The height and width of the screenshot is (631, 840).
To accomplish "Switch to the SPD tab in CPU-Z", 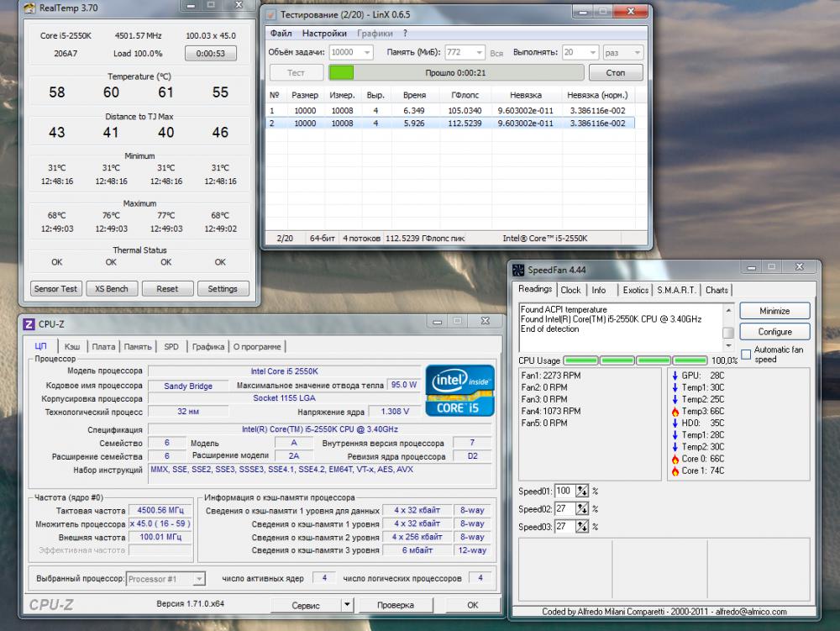I will click(171, 346).
